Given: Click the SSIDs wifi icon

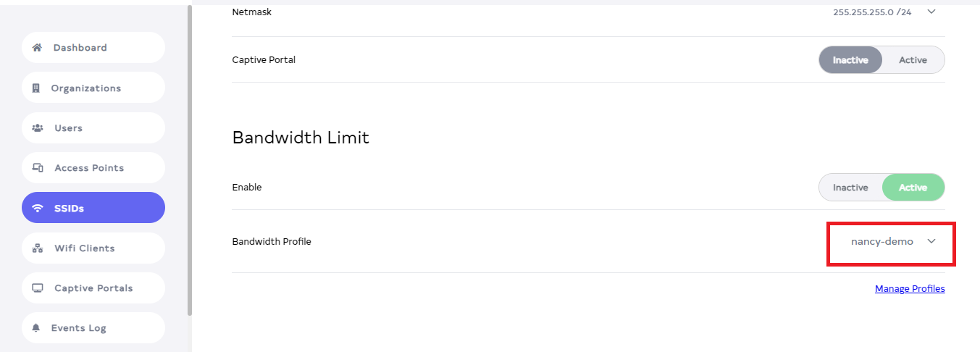Looking at the screenshot, I should 38,209.
